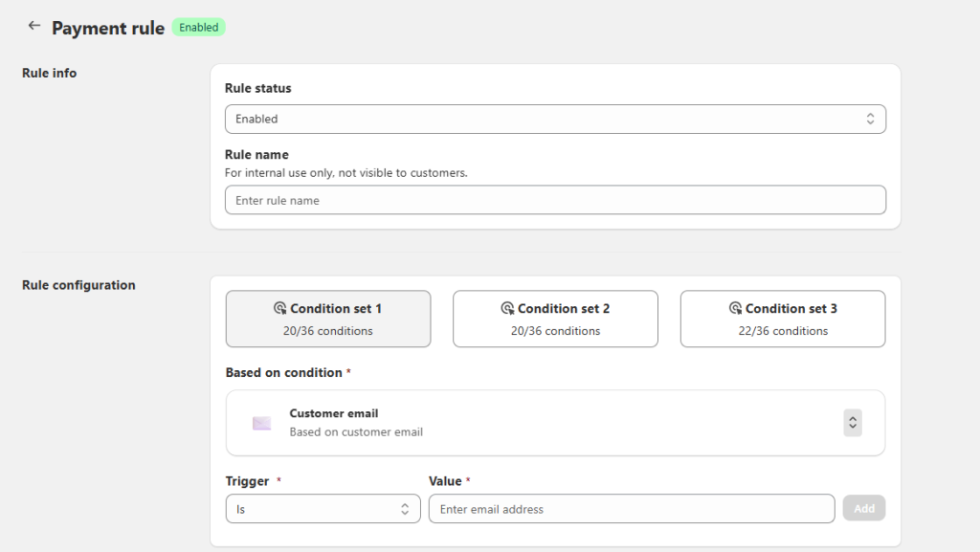The height and width of the screenshot is (552, 980).
Task: Click the Condition set 2 cursor icon
Action: coord(507,308)
